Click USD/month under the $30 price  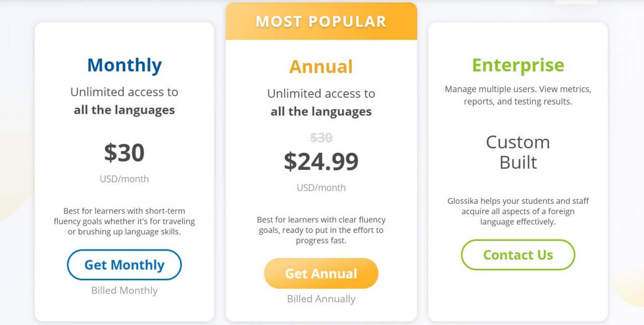[124, 179]
